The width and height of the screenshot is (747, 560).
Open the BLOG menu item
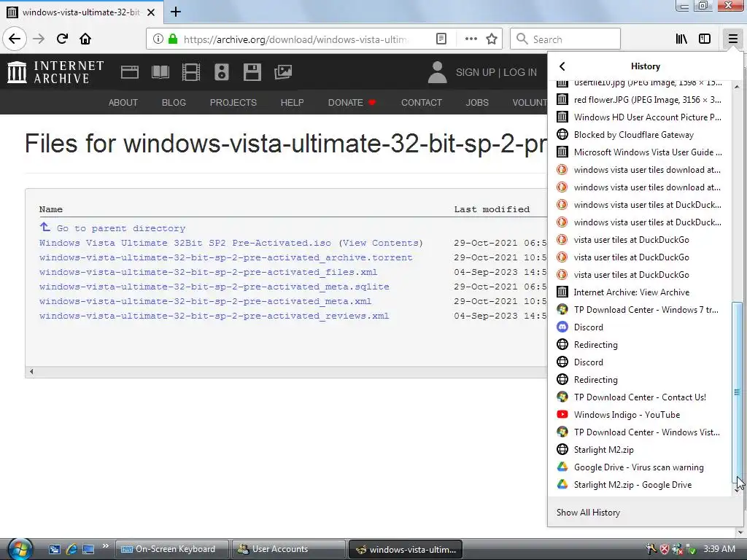pyautogui.click(x=174, y=102)
